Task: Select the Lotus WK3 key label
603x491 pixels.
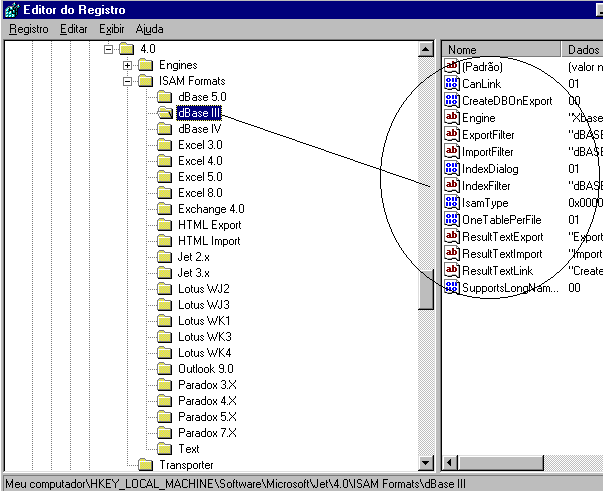Action: pyautogui.click(x=205, y=337)
